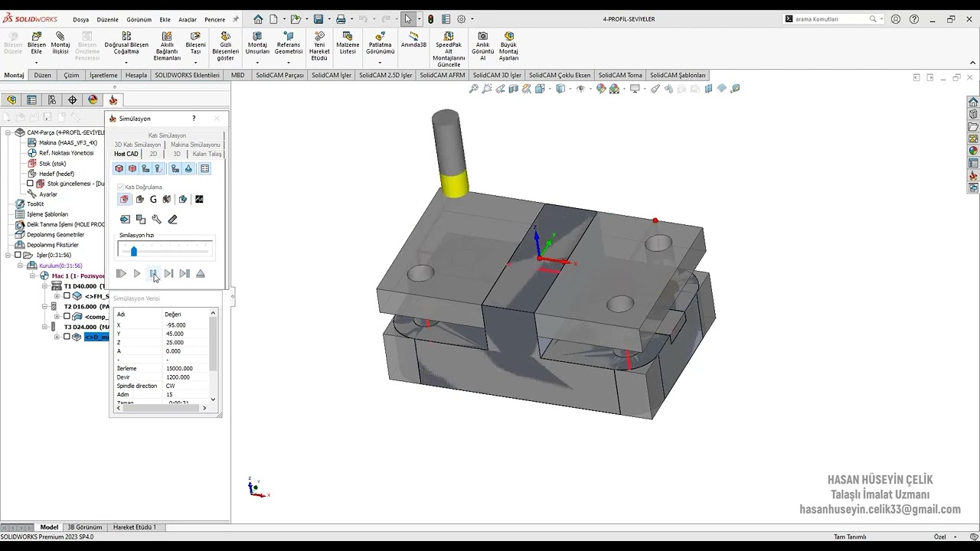Viewport: 980px width, 551px height.
Task: Open the SolidCAM manager tab icon
Action: [x=113, y=99]
